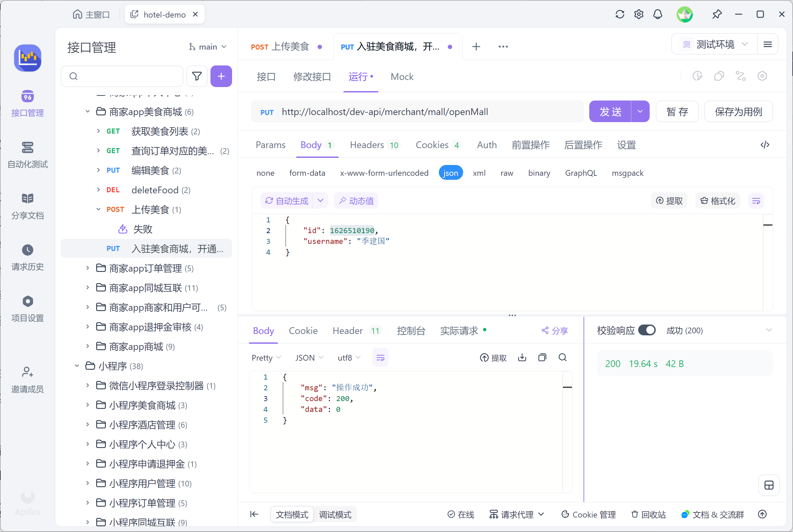Select the xml body type

coord(479,173)
